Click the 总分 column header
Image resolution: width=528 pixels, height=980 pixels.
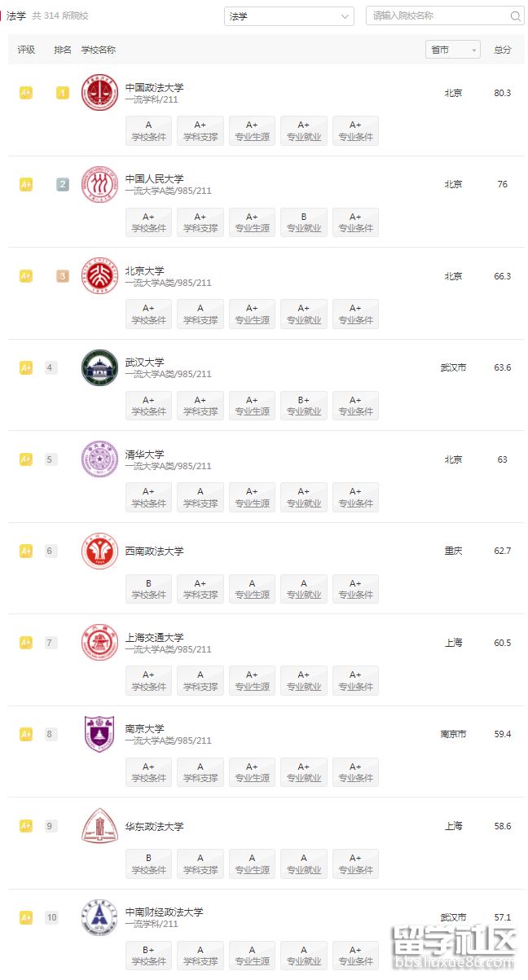click(x=503, y=50)
